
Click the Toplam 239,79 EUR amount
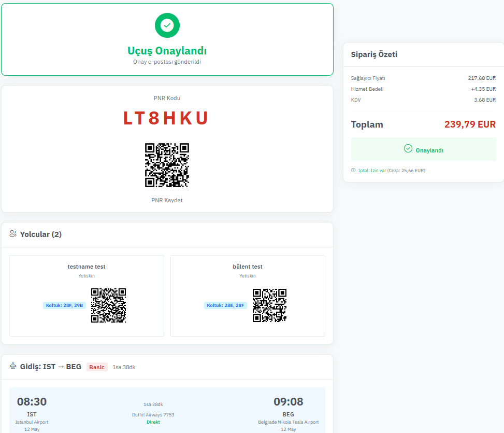[x=470, y=124]
